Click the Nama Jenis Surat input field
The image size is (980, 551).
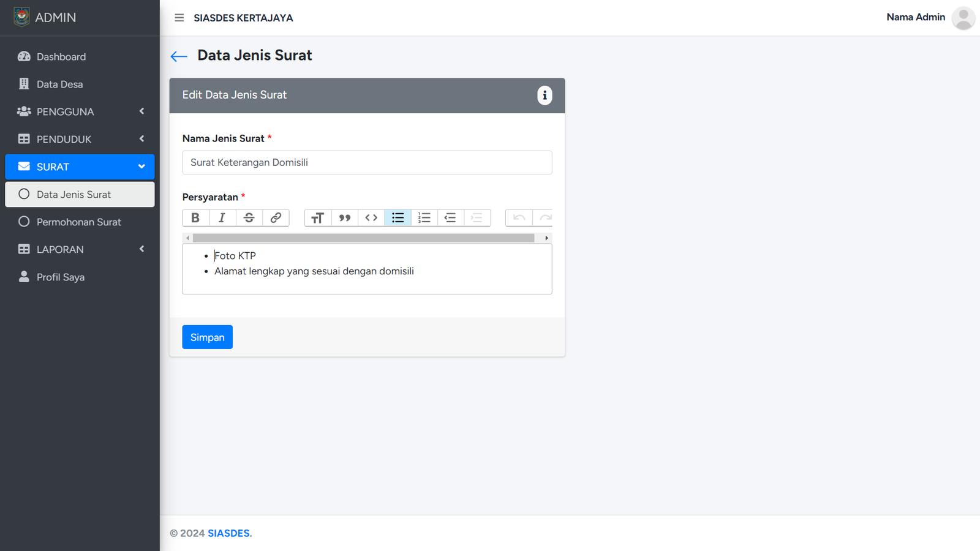click(367, 163)
